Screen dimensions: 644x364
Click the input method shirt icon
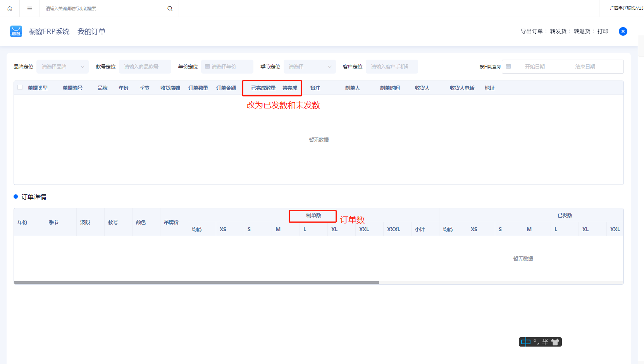click(555, 342)
